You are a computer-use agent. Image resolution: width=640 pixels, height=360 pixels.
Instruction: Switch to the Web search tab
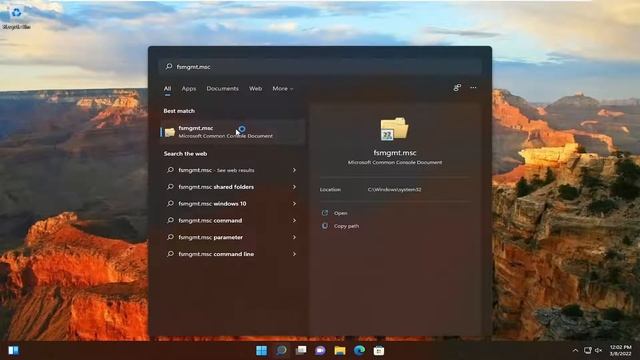click(x=256, y=89)
